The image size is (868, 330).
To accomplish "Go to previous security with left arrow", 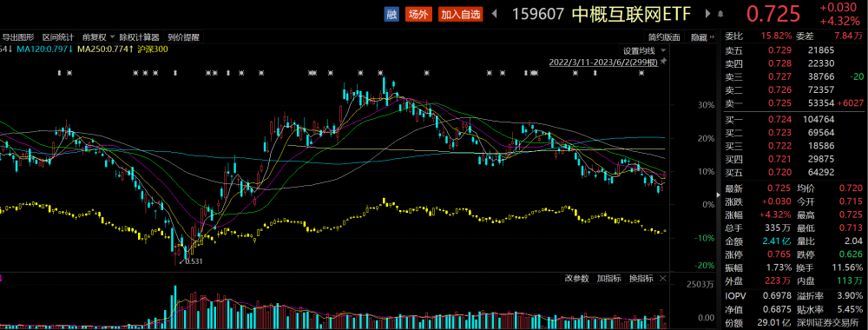I will click(x=494, y=15).
